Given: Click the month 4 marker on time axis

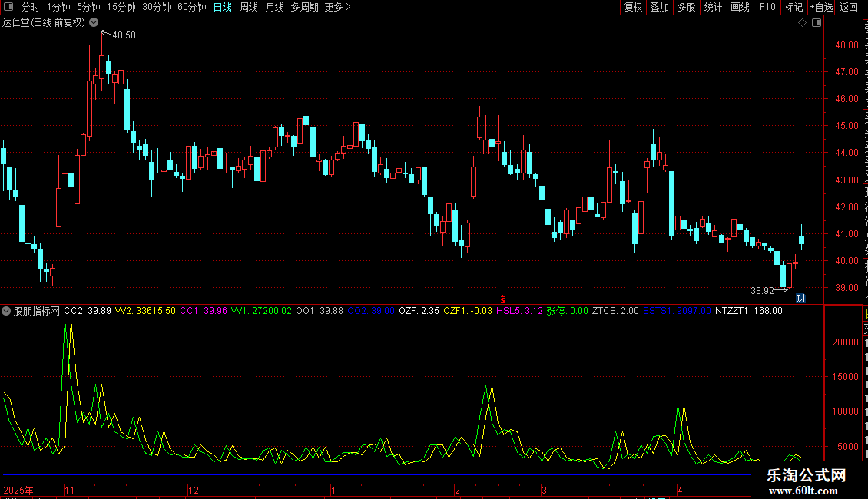Looking at the screenshot, I should click(681, 490).
